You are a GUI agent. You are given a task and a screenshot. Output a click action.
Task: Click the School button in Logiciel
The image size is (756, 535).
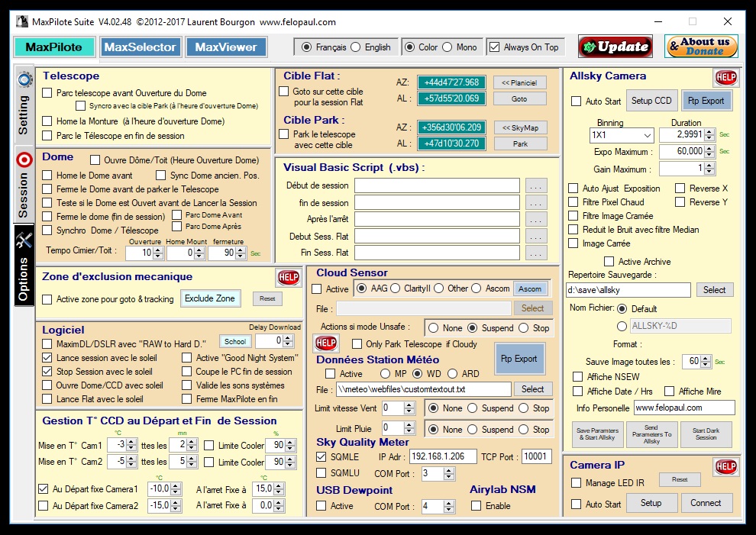click(235, 341)
